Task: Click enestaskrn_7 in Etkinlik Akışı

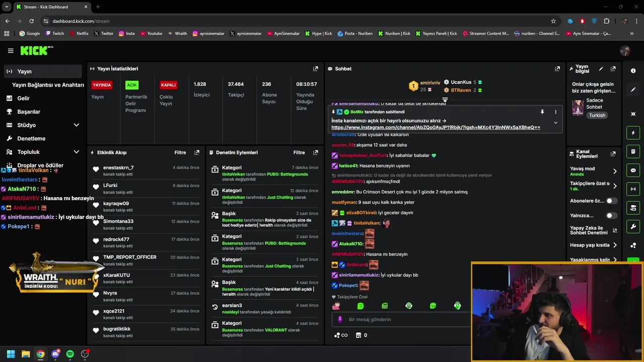Action: click(x=118, y=167)
